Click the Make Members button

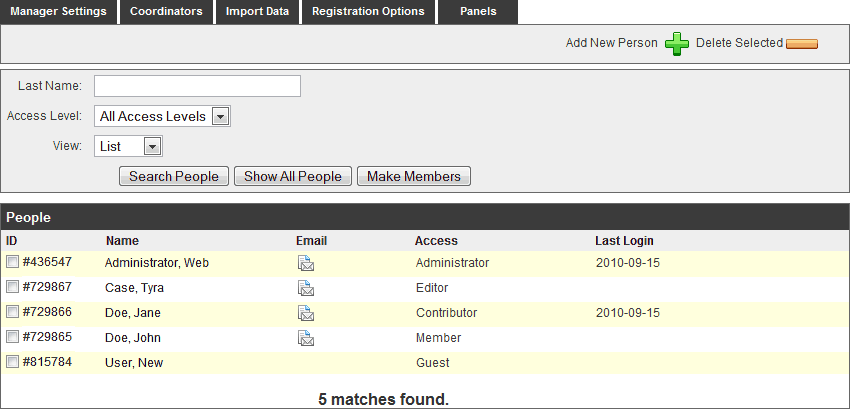tap(413, 177)
